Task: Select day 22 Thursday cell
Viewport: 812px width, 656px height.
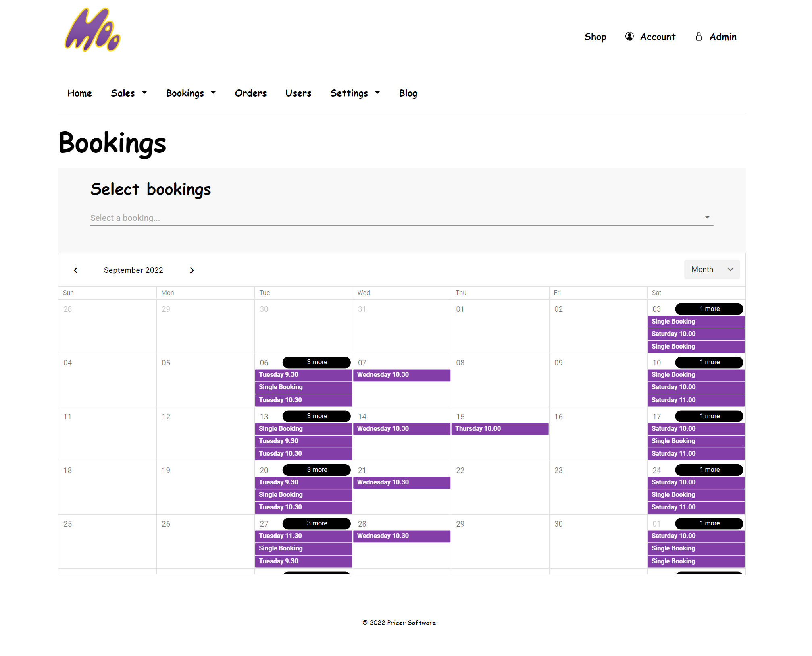Action: point(500,488)
